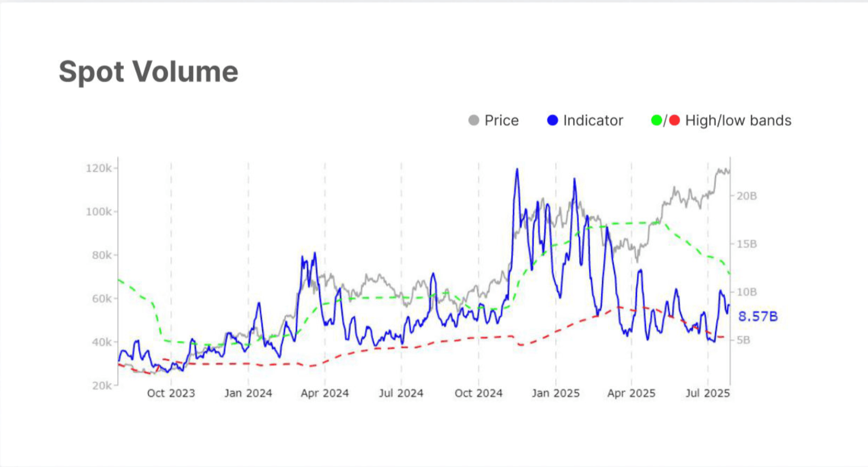Click the green high band legend dot
Screen dimensions: 868x467
tap(656, 121)
